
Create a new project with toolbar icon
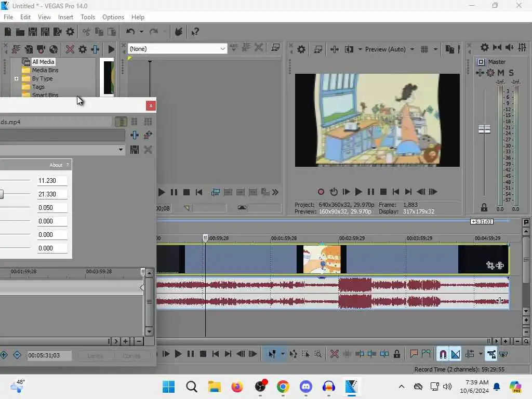[x=7, y=32]
